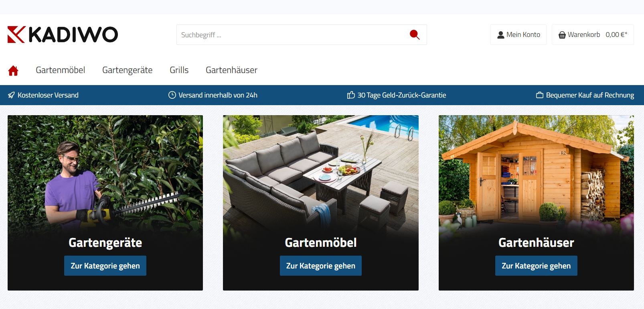Click the briefcase icon by Kauf auf Rechnung
This screenshot has width=644, height=309.
tap(540, 95)
